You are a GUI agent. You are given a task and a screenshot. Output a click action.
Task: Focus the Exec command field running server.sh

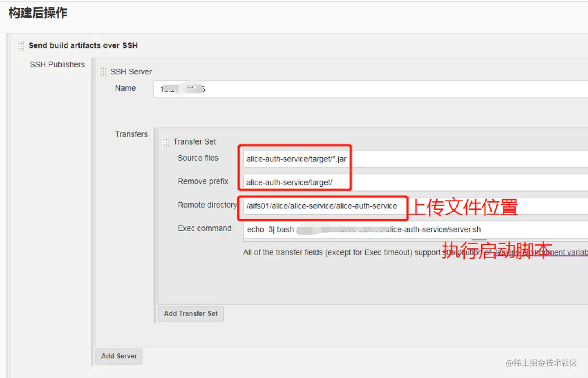click(x=358, y=229)
